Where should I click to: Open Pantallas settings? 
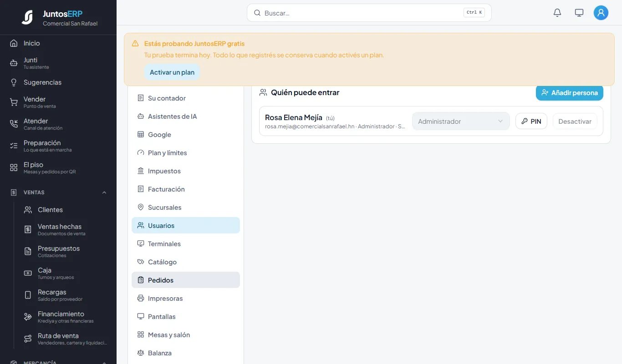[x=186, y=317]
